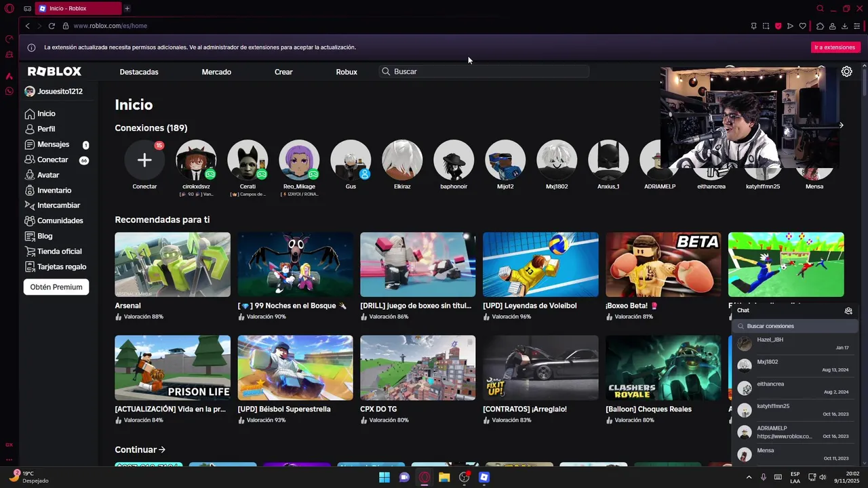This screenshot has height=488, width=868.
Task: Expand hidden system tray icons chevron
Action: click(x=749, y=477)
